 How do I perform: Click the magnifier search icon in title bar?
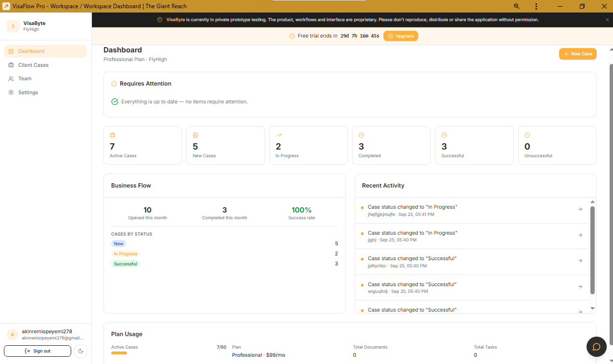(x=517, y=6)
